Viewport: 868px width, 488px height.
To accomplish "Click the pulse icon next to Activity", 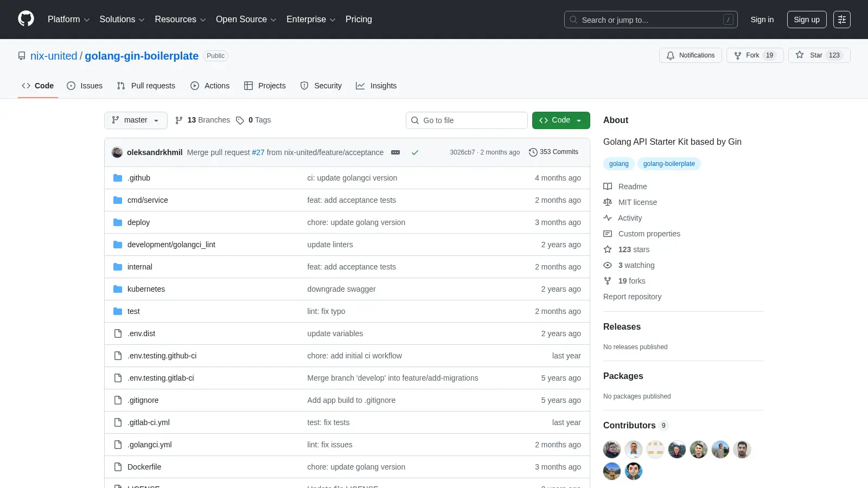I will point(608,218).
